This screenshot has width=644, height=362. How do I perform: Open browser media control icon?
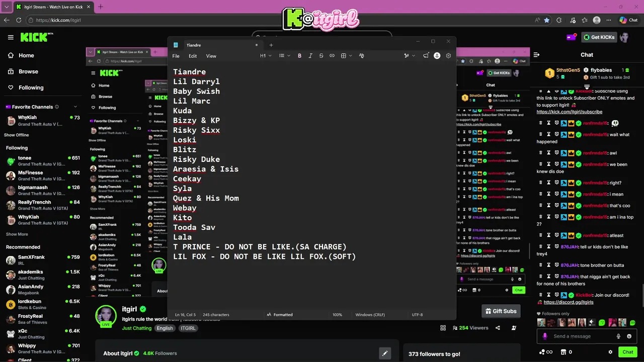[572, 20]
